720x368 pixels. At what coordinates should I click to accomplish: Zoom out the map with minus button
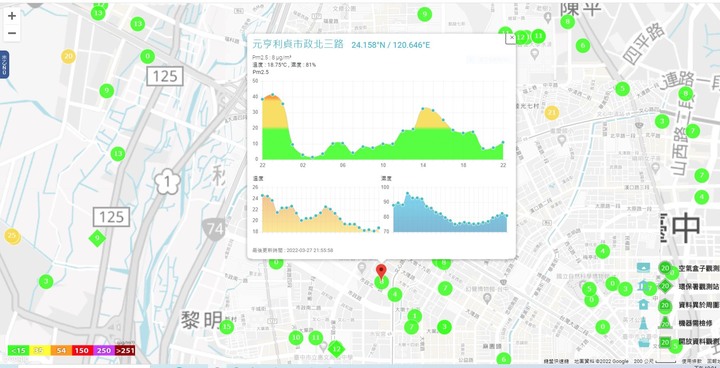click(x=12, y=33)
